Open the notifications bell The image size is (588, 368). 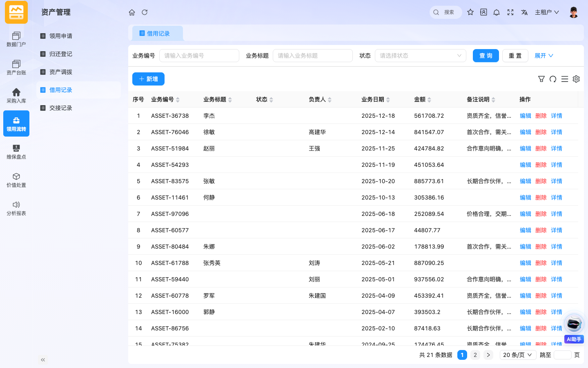[497, 12]
